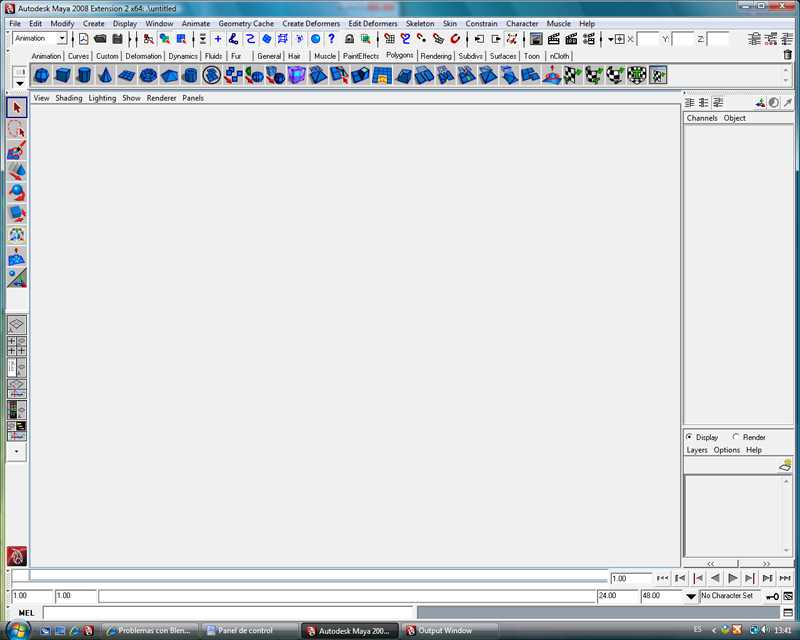Click the create new layer icon
Screen dimensions: 800x640
pos(785,465)
